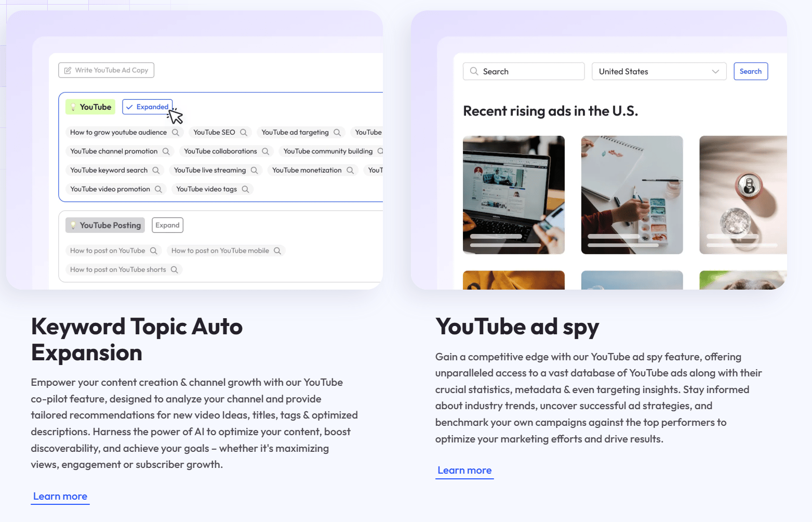Click the magnifier beside 'YouTube monetization'
The image size is (812, 522).
(x=350, y=171)
